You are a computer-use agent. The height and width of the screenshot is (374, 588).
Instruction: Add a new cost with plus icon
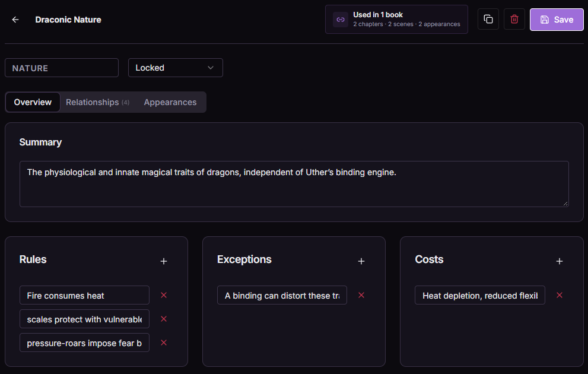tap(559, 261)
